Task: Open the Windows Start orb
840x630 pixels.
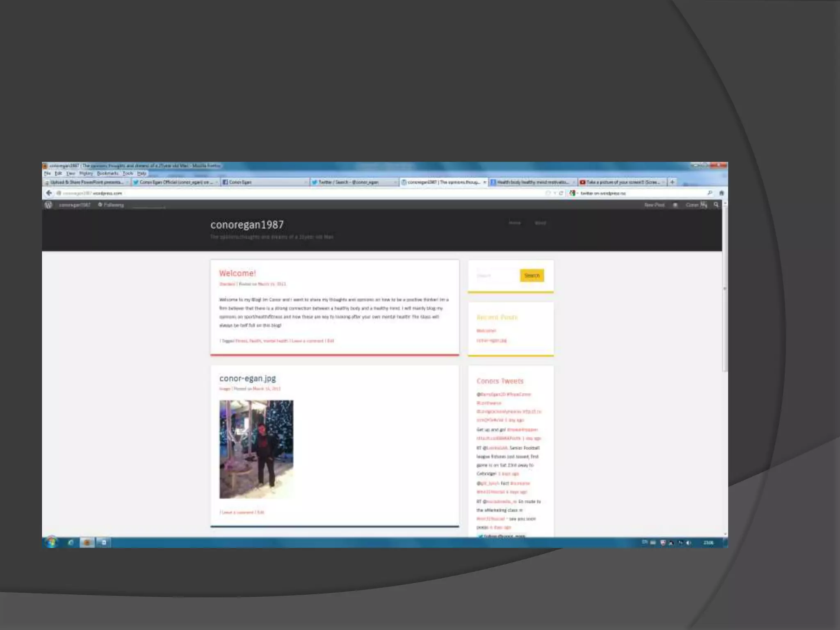Action: click(52, 542)
